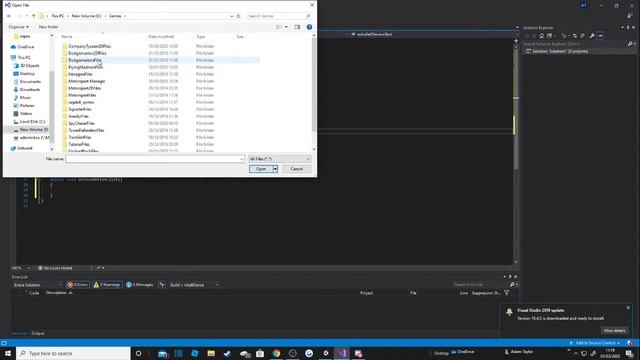Viewport: 640px width, 360px height.
Task: Click the taskbar 'Type here to search' box
Action: pyautogui.click(x=73, y=353)
